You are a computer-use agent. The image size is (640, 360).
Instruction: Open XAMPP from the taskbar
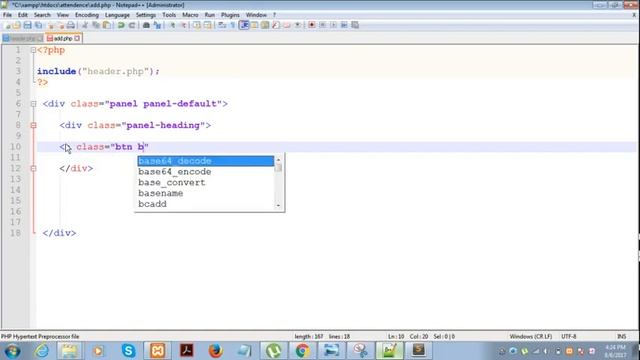tap(158, 351)
